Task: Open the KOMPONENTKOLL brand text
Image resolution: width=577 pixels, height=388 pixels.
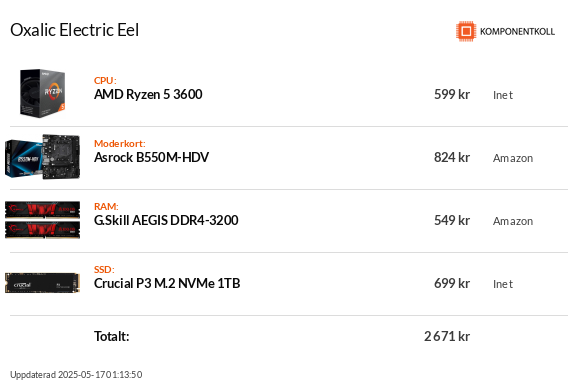Action: (x=517, y=32)
